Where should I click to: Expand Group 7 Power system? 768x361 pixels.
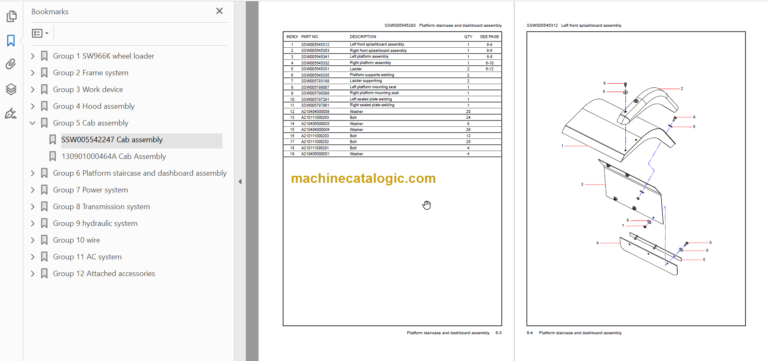[x=33, y=190]
